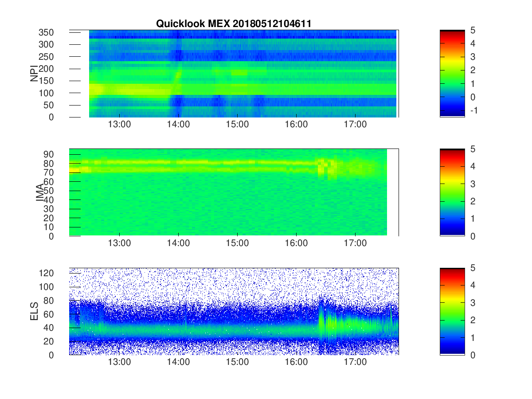The width and height of the screenshot is (532, 399).
Task: Click the 14:00 time tick under IMA panel
Action: [178, 243]
